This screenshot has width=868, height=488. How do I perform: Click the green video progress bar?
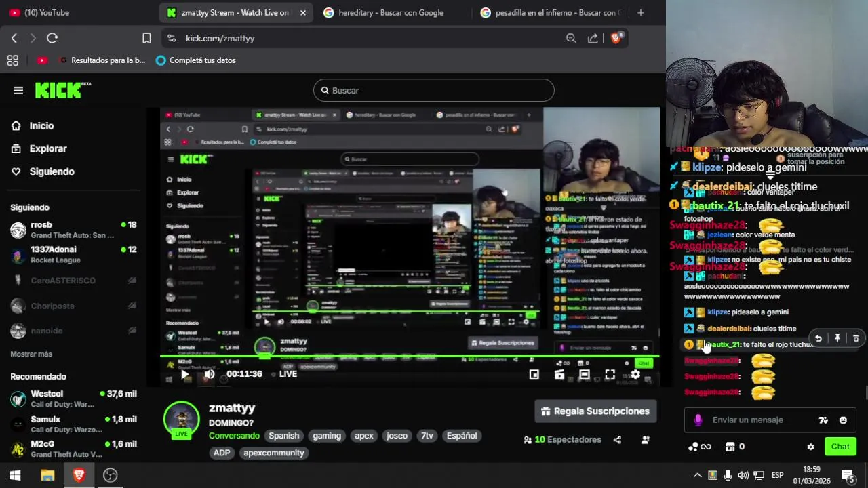tap(410, 357)
